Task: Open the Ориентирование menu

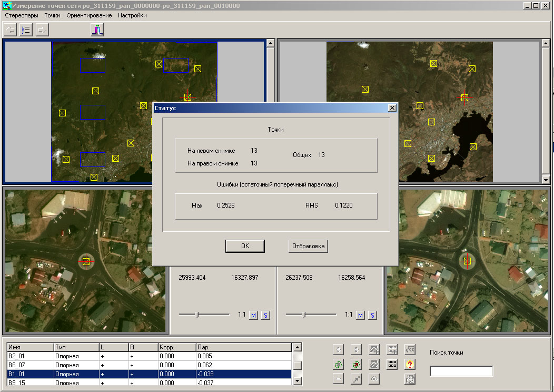Action: (x=89, y=15)
